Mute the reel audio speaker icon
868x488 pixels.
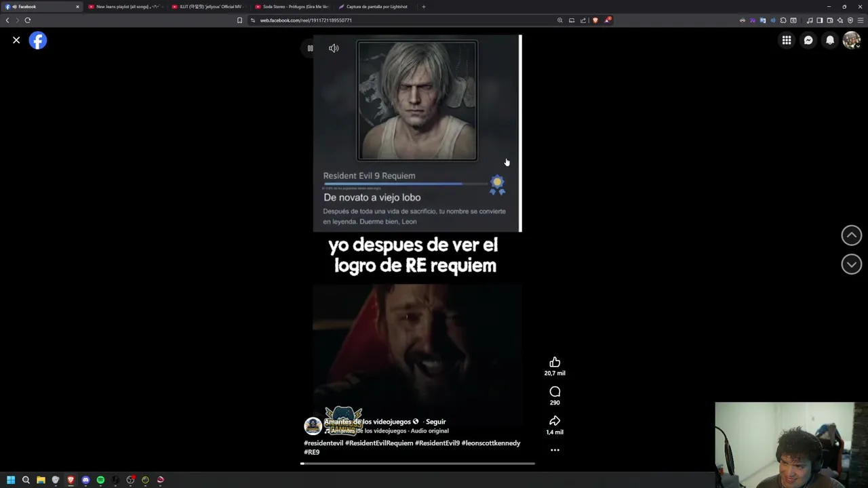(334, 48)
